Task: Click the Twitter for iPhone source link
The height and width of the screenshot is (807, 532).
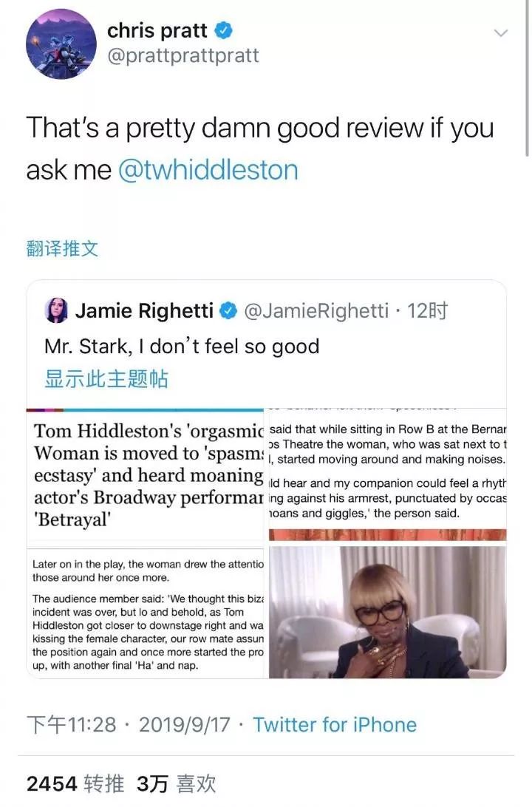Action: pyautogui.click(x=335, y=725)
